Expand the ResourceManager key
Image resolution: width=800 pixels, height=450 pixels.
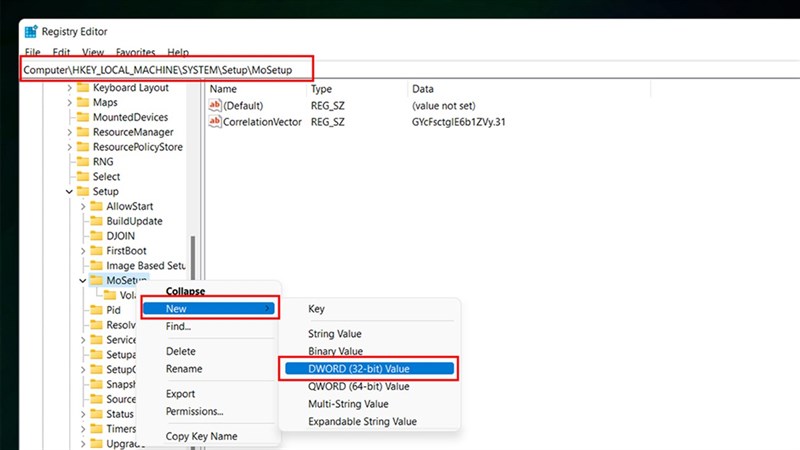(69, 132)
